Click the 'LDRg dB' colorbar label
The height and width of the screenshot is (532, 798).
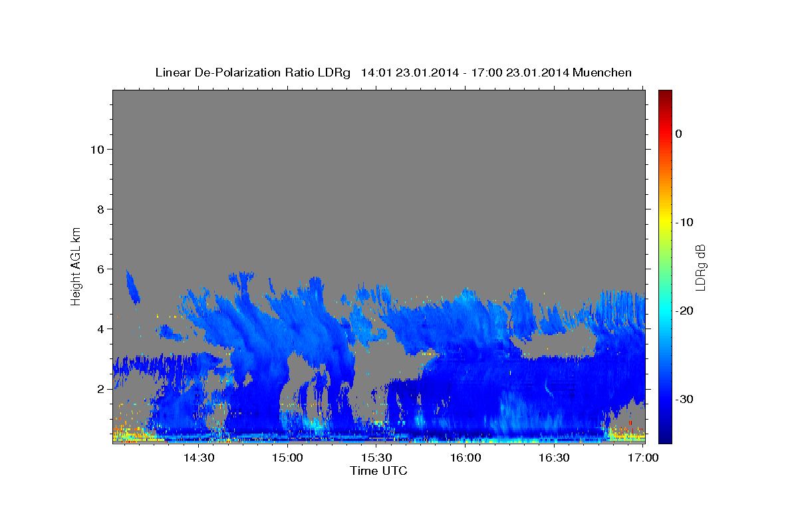[700, 266]
